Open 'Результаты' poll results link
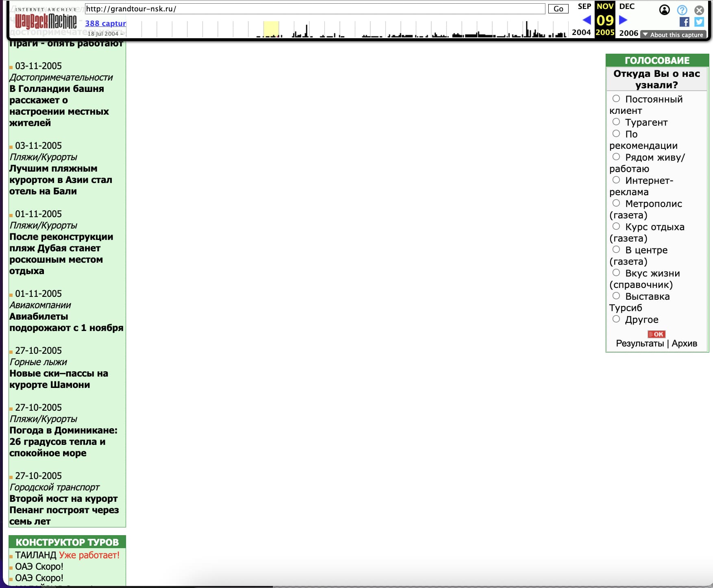This screenshot has width=713, height=588. [640, 343]
